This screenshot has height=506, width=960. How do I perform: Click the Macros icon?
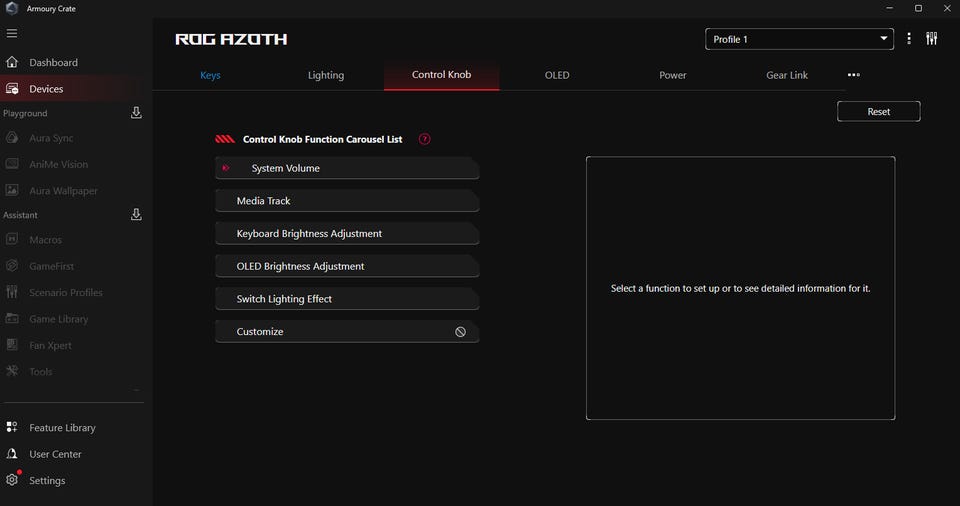[12, 240]
